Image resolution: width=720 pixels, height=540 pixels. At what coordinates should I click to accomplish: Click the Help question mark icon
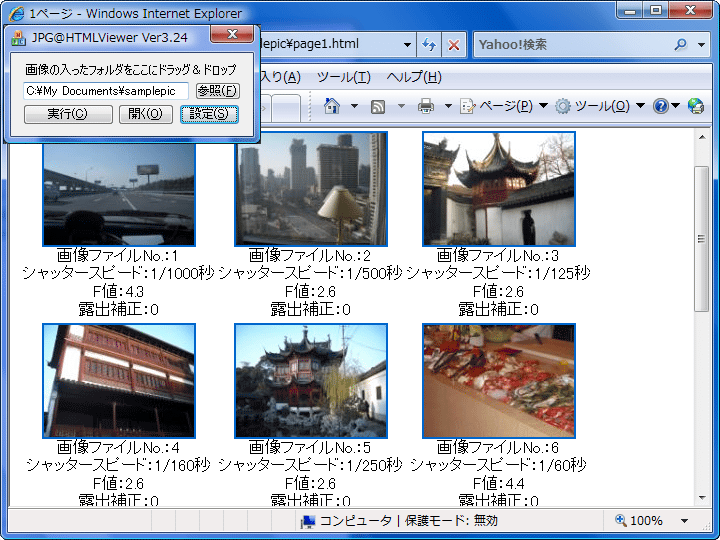660,107
